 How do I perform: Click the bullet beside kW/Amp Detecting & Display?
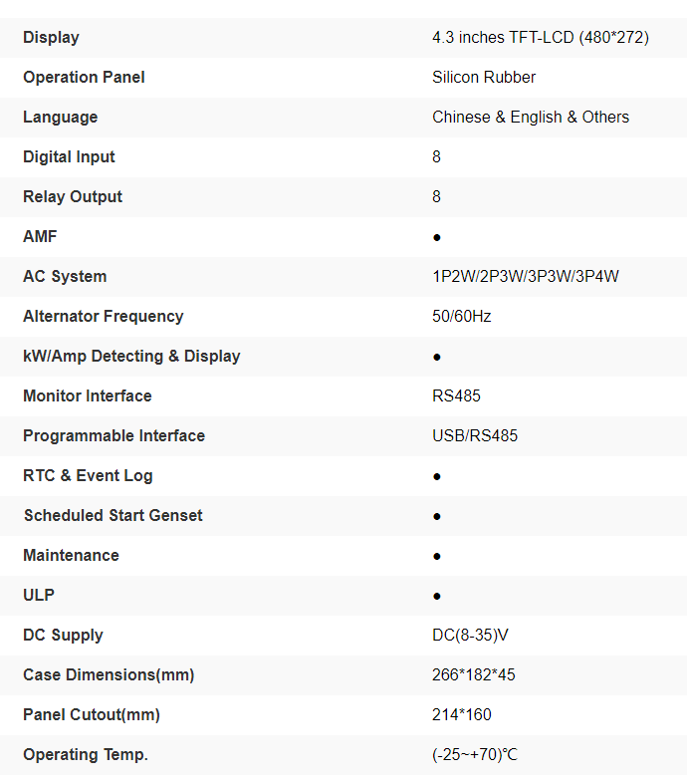click(437, 358)
